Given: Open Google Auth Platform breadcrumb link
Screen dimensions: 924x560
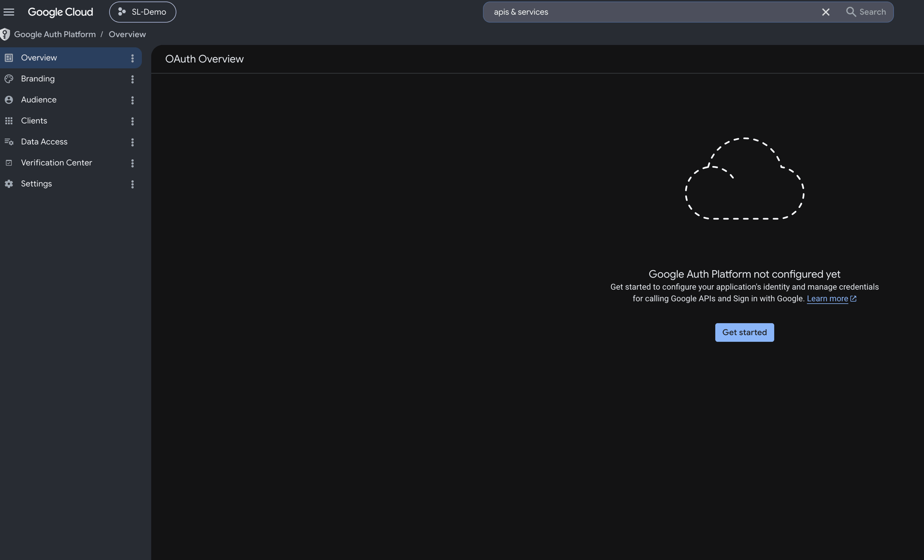Looking at the screenshot, I should point(55,34).
